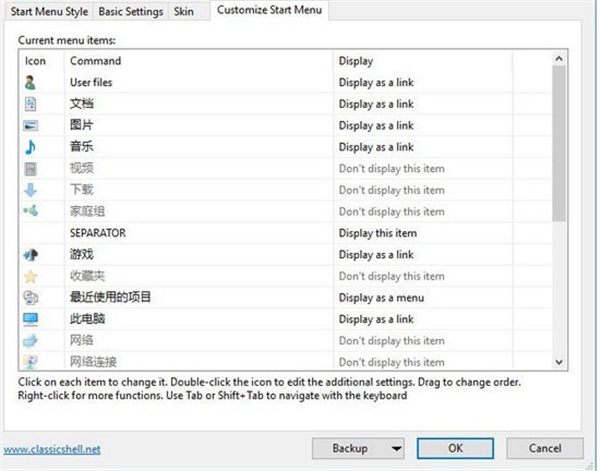This screenshot has height=471, width=600.
Task: Click the 收藏夹 star favorites icon
Action: tap(30, 276)
